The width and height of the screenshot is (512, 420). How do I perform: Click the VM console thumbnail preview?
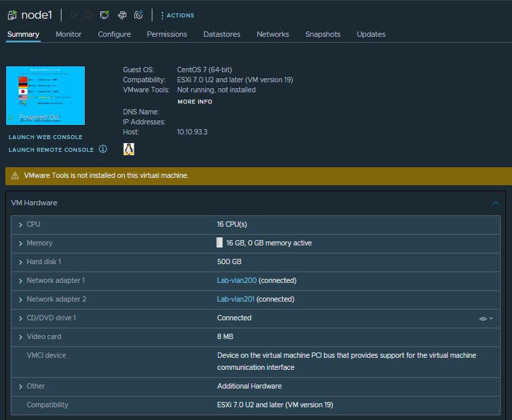click(x=45, y=95)
